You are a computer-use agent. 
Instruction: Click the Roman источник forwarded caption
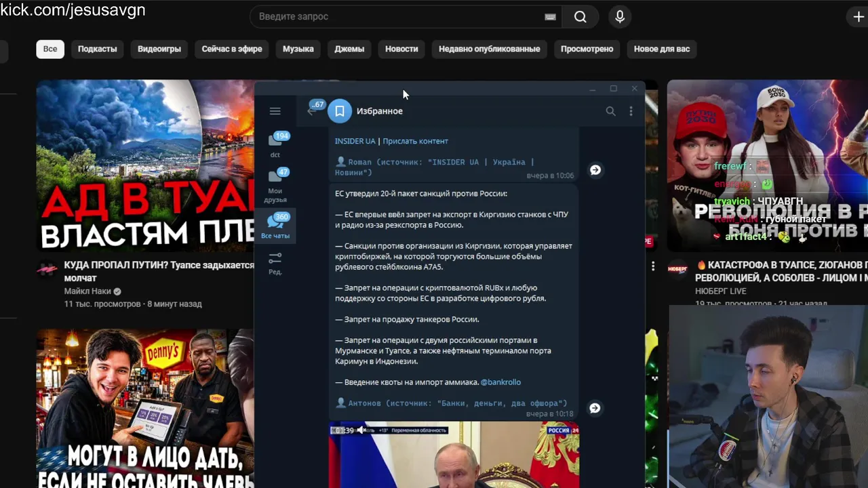(x=435, y=167)
